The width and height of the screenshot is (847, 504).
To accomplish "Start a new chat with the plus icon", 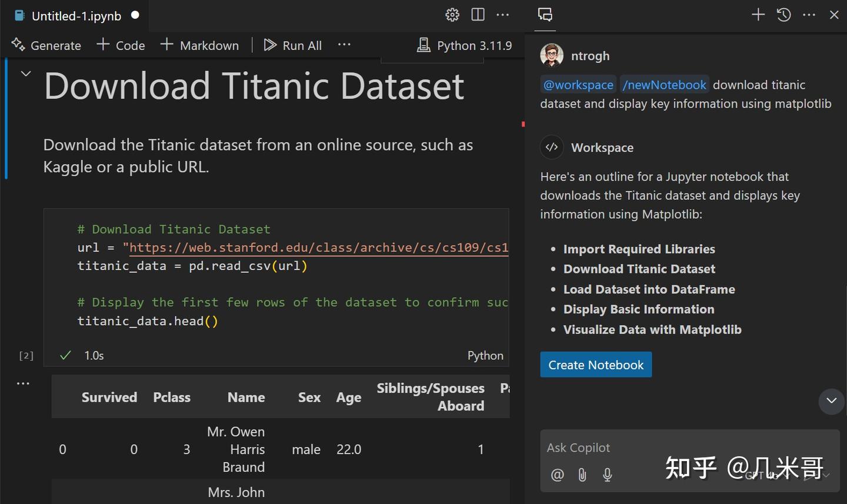I will [x=758, y=15].
